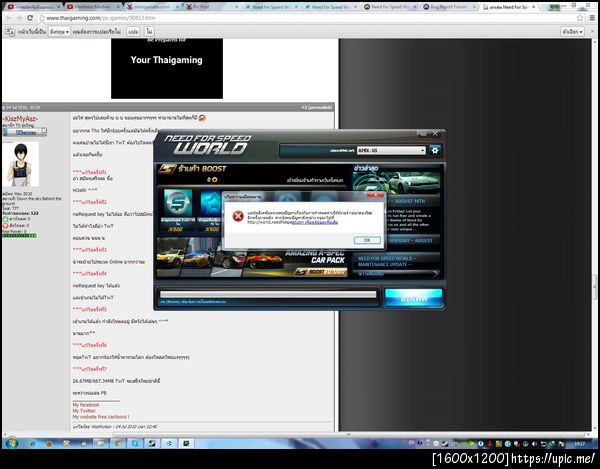This screenshot has width=600, height=469.
Task: Click the taskbar volume speaker icon
Action: [534, 444]
